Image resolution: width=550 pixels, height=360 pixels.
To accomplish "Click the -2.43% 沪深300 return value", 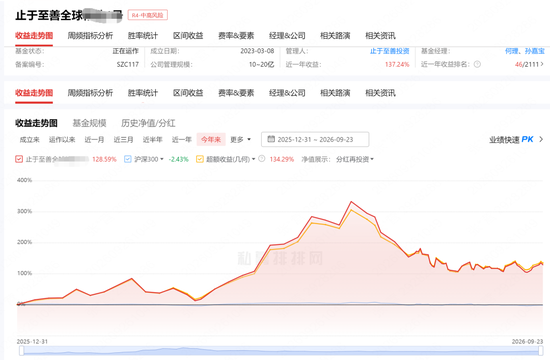I will click(179, 159).
